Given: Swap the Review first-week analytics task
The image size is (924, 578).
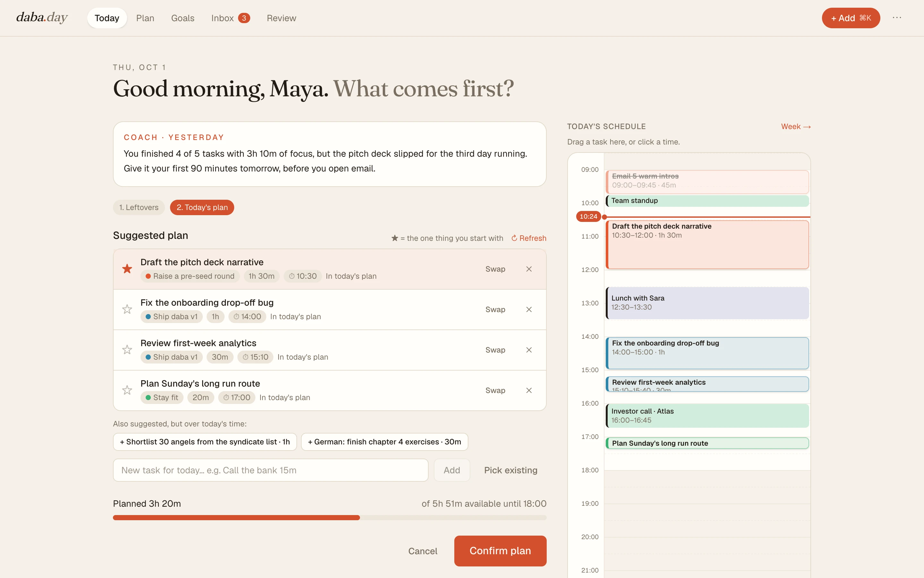Looking at the screenshot, I should 495,350.
